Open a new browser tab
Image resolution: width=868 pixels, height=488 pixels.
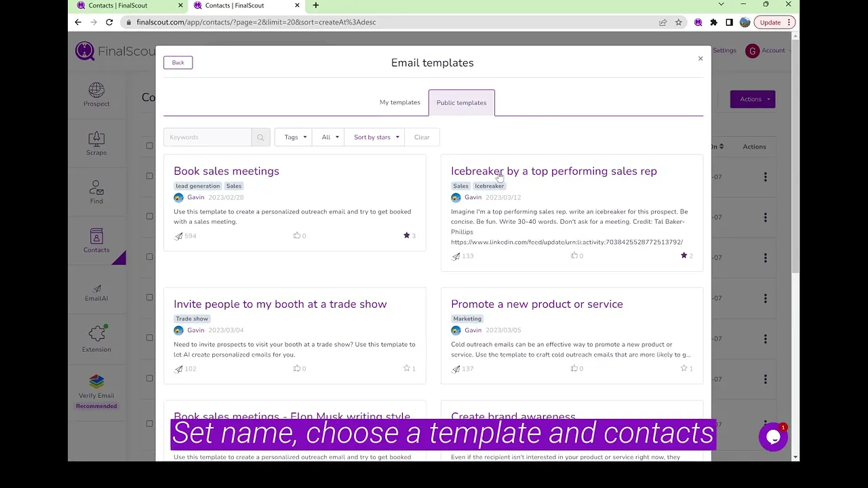[315, 5]
